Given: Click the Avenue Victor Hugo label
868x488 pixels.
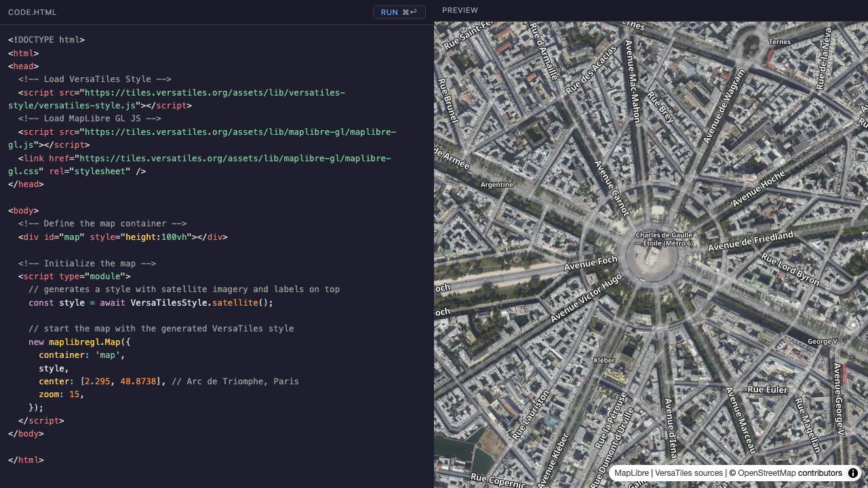Looking at the screenshot, I should pos(587,298).
